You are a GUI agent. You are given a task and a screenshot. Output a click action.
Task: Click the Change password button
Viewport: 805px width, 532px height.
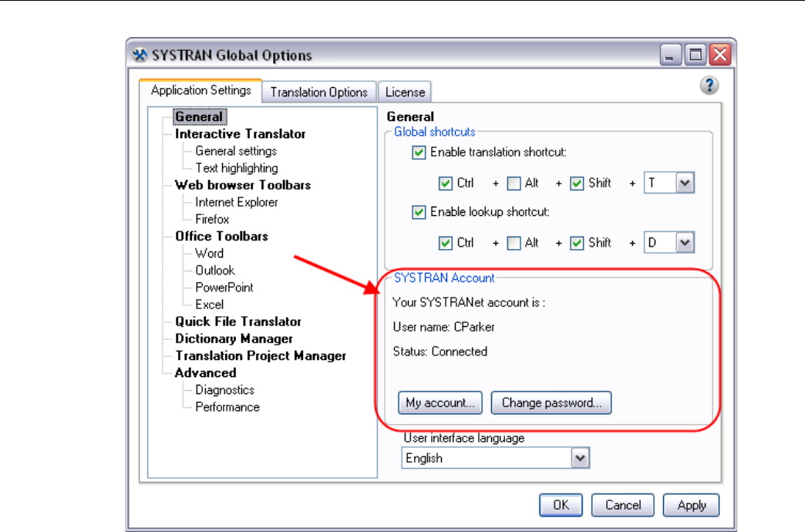click(551, 402)
